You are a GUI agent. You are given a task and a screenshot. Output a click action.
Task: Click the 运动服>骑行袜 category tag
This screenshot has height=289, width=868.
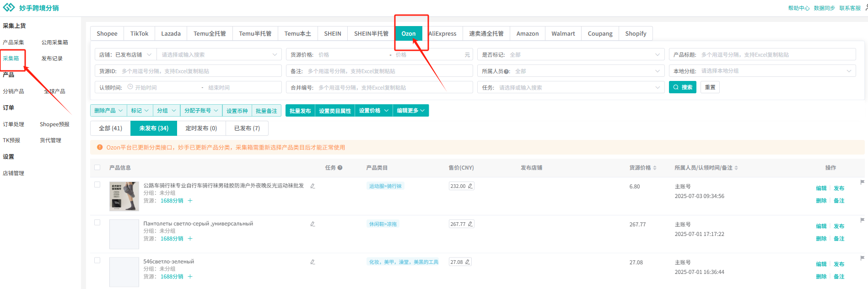[x=386, y=186]
